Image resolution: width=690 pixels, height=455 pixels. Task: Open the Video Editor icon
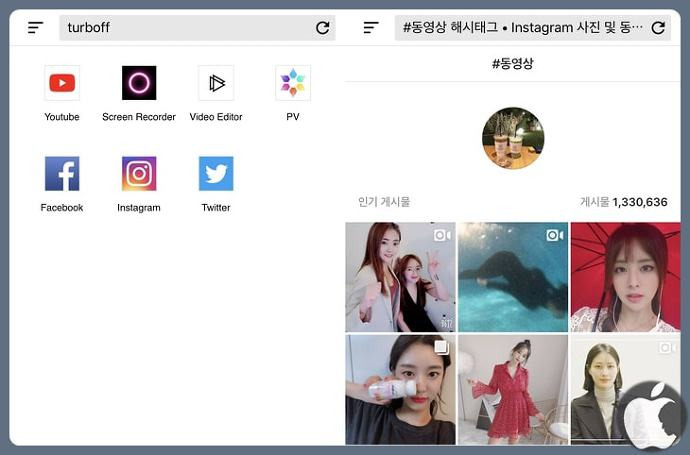tap(216, 83)
